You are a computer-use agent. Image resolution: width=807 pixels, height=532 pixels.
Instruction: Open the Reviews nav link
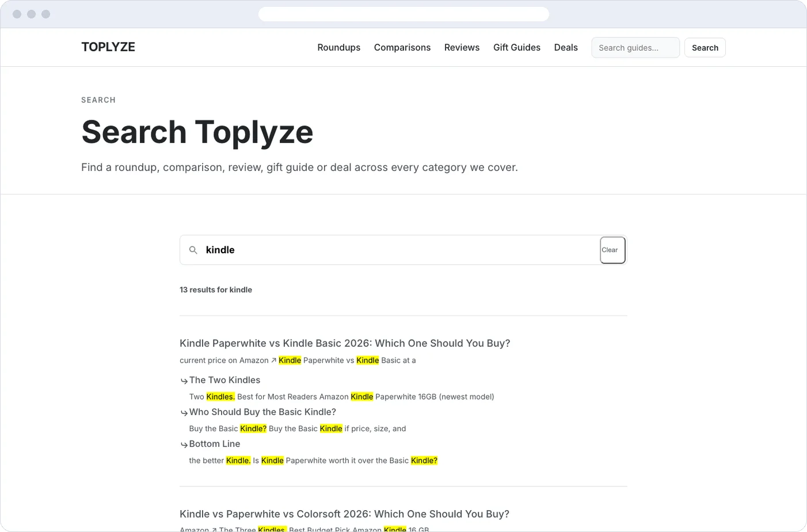tap(462, 48)
